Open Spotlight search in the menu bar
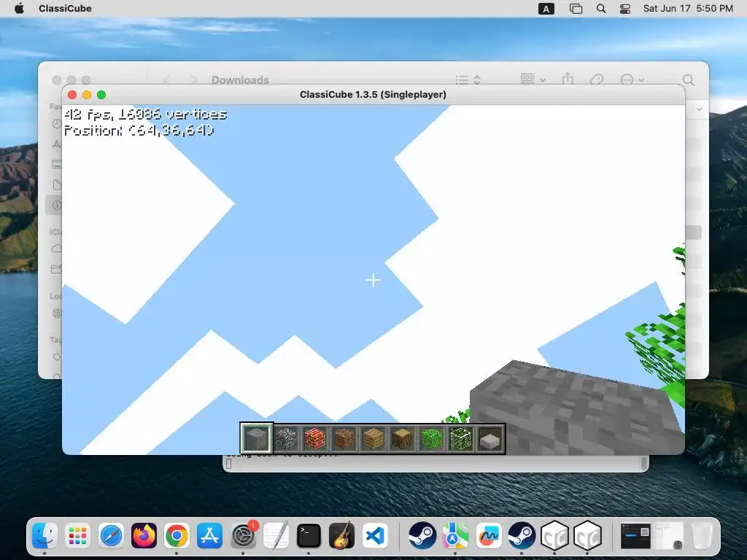Viewport: 747px width, 560px height. tap(601, 9)
